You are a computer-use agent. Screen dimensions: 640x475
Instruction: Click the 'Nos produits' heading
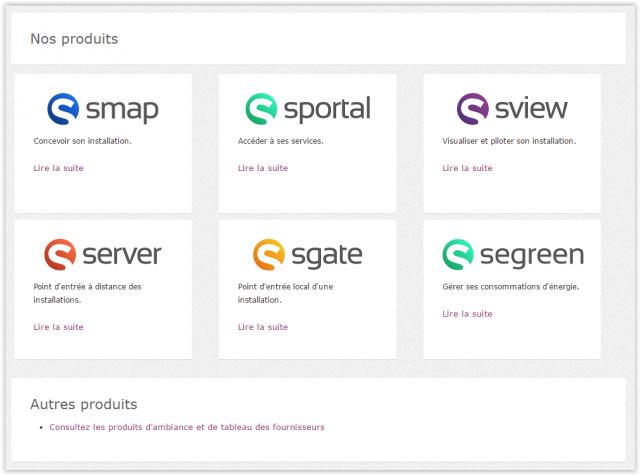(74, 39)
